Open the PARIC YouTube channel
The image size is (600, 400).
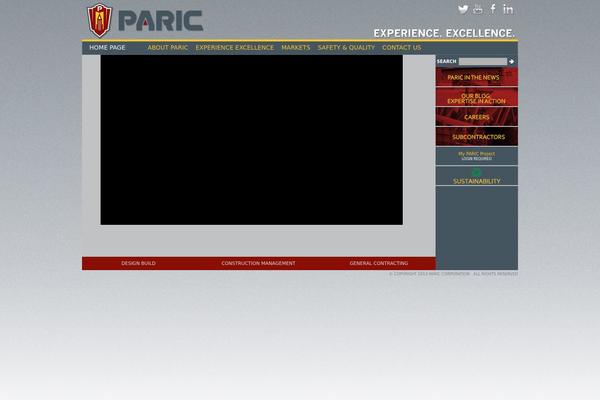(x=478, y=9)
